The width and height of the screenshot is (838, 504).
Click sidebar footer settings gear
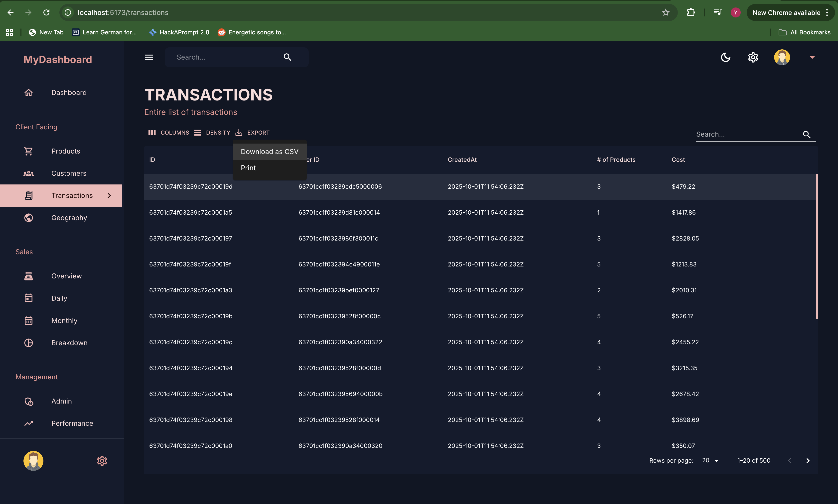tap(102, 461)
